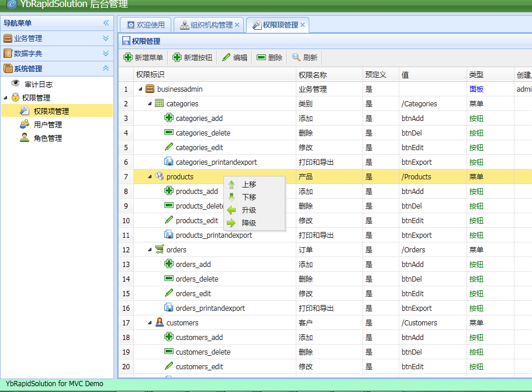532x392 pixels.
Task: Click the businessadmin panel icon in row 1
Action: click(x=150, y=88)
